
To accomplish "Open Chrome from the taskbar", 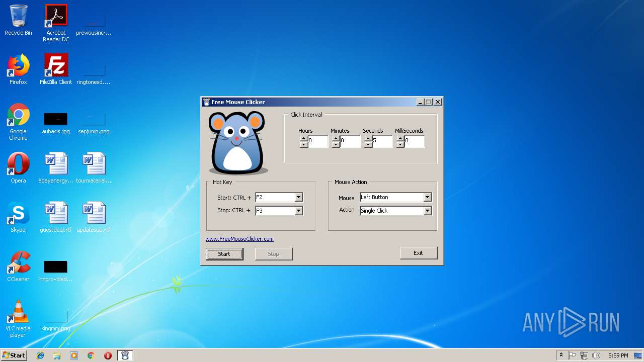I will (91, 355).
